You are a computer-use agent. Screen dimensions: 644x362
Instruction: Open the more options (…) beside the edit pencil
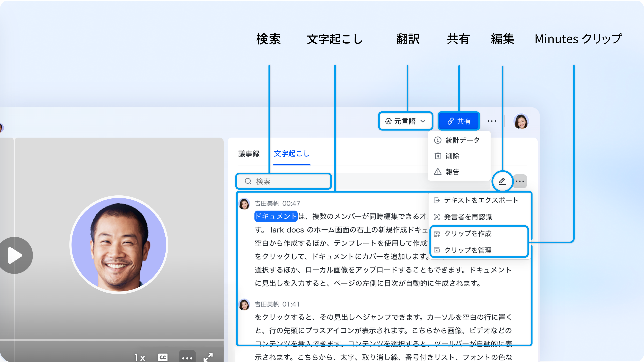pos(520,181)
